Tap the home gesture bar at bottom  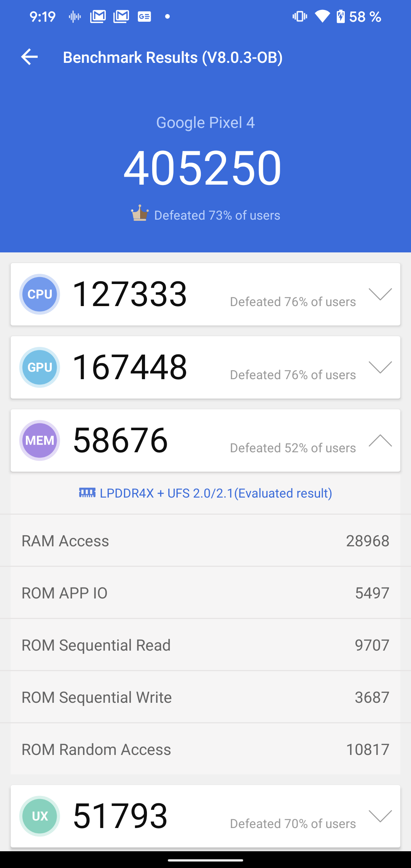point(205,860)
